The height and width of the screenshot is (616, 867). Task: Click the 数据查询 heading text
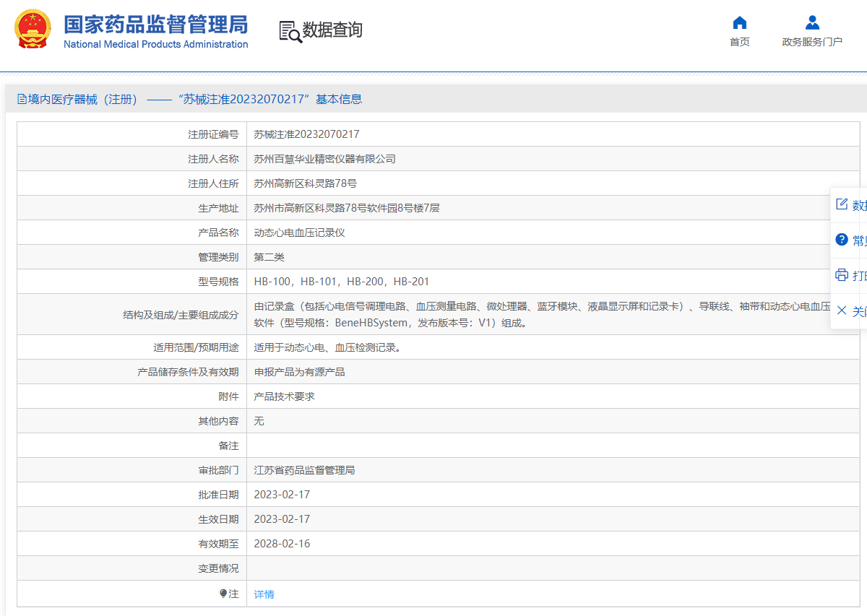coord(332,30)
